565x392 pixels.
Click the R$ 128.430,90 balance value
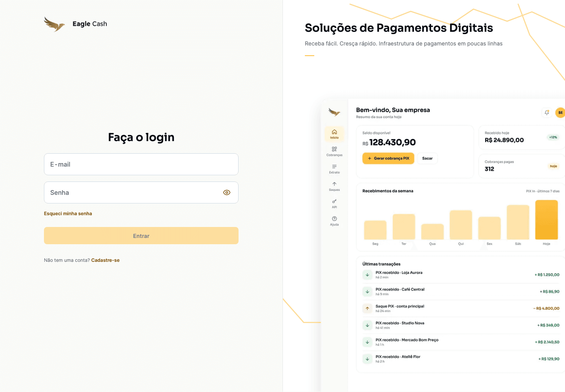tap(389, 142)
